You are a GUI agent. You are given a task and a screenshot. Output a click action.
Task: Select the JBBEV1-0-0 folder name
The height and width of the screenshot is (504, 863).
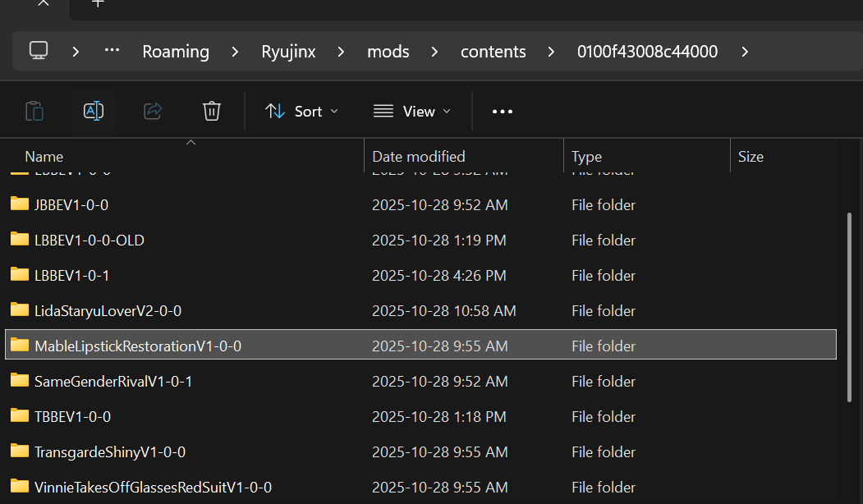click(71, 204)
